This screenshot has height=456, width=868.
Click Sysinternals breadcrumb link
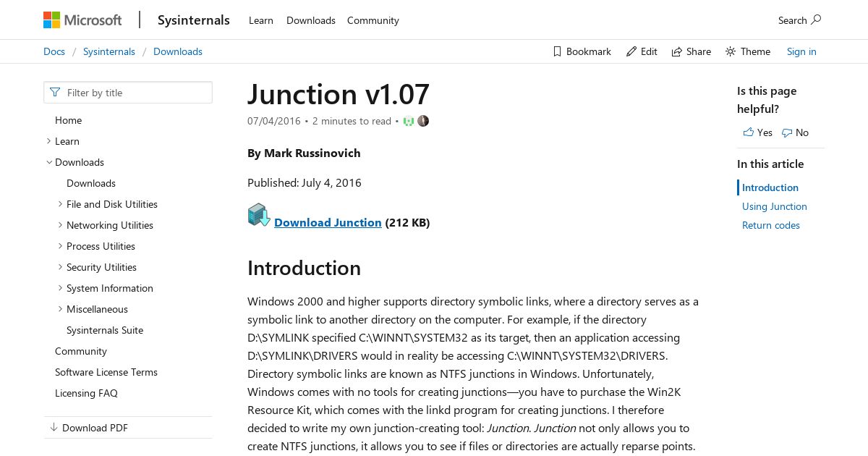pyautogui.click(x=109, y=51)
